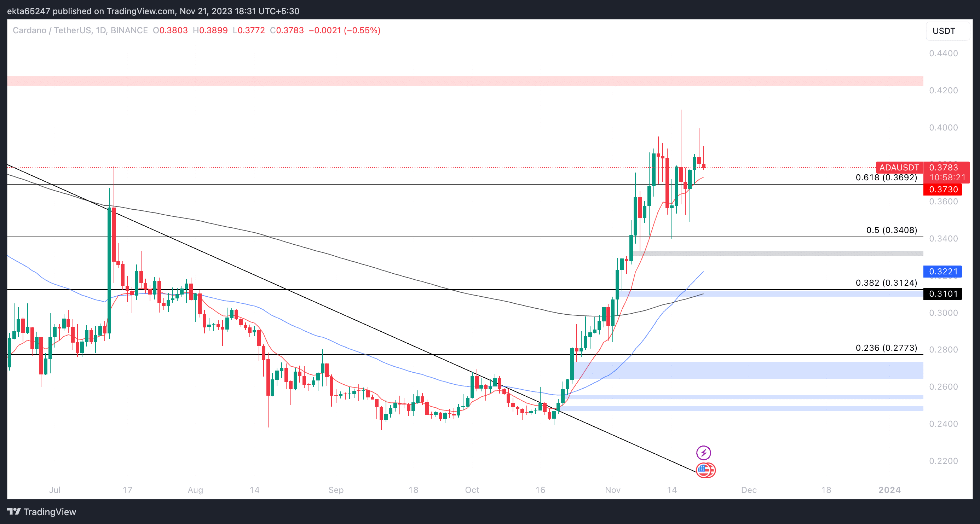Click the Sep label on time axis
This screenshot has width=980, height=524.
(x=336, y=490)
